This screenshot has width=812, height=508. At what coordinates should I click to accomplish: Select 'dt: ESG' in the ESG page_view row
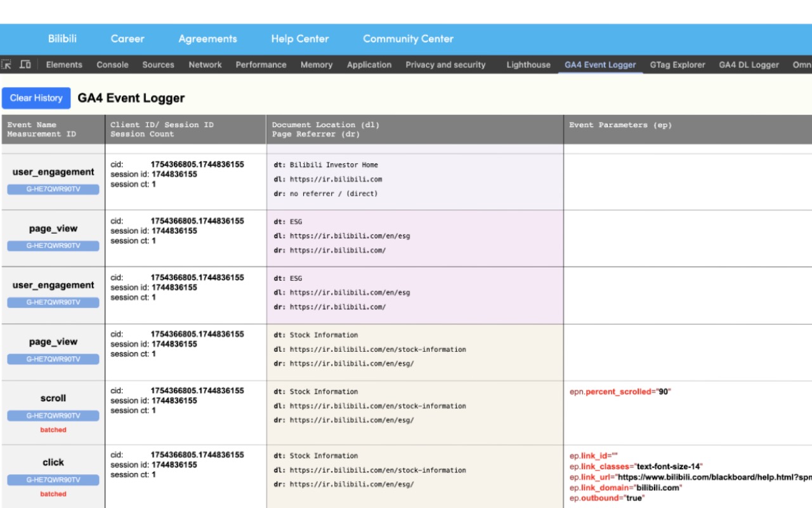(288, 222)
